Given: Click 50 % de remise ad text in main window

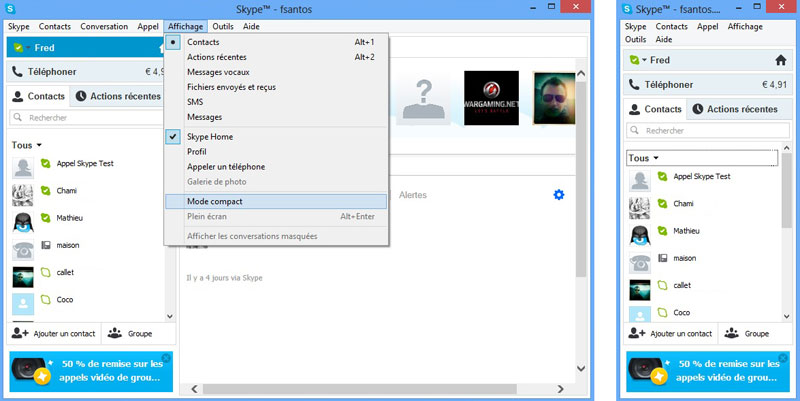Looking at the screenshot, I should [x=112, y=371].
